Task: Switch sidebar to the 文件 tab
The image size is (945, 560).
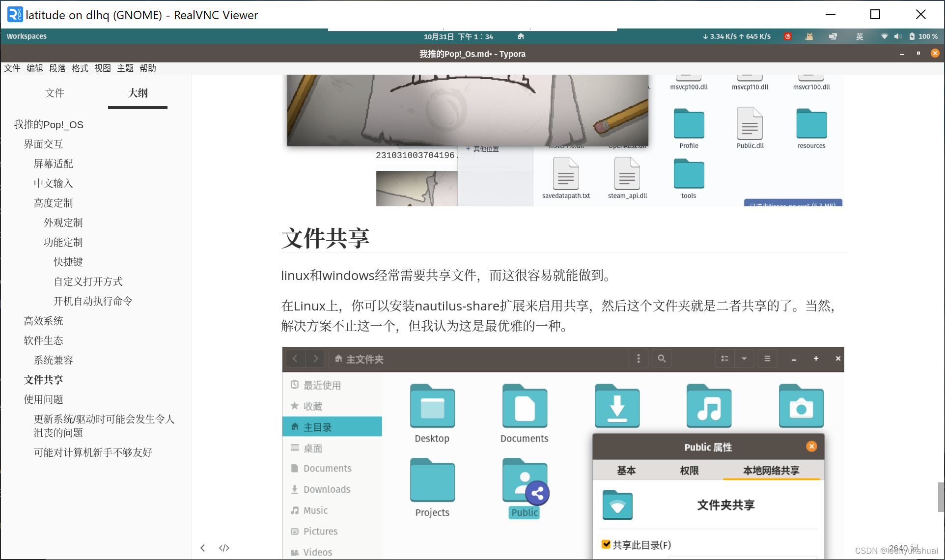Action: tap(55, 93)
